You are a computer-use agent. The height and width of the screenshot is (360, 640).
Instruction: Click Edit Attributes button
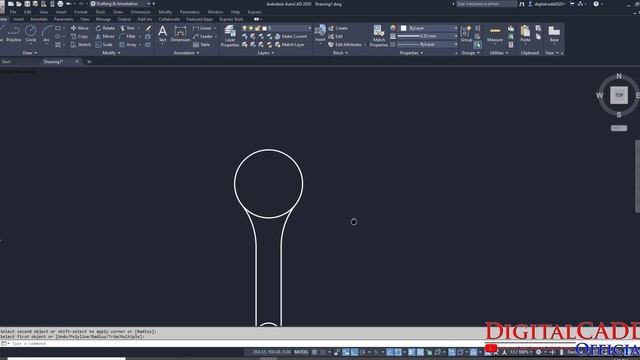345,44
